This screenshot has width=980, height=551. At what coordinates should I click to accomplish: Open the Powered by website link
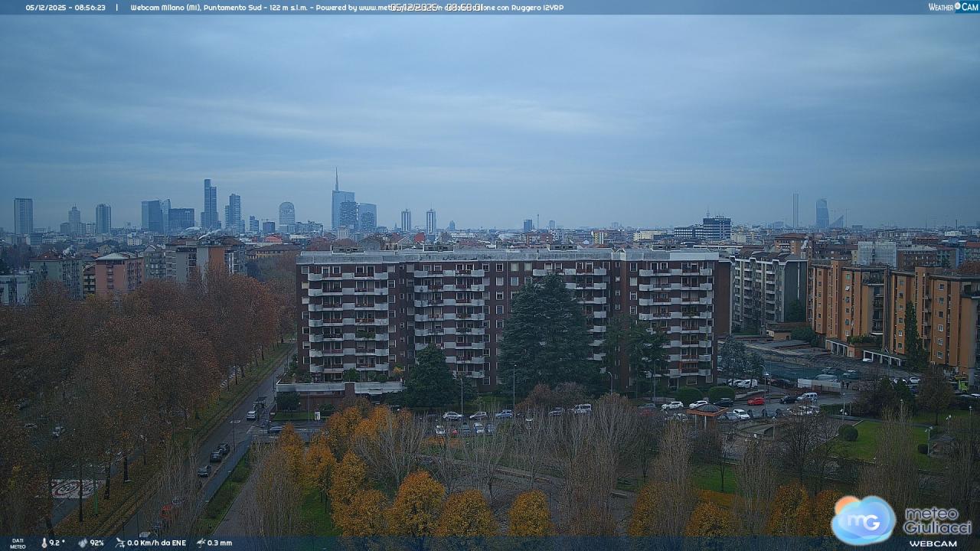(374, 7)
